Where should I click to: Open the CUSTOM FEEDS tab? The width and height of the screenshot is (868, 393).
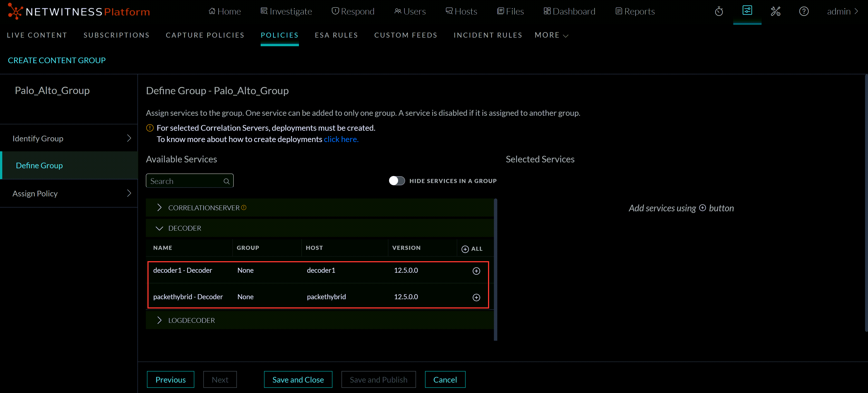pos(405,35)
